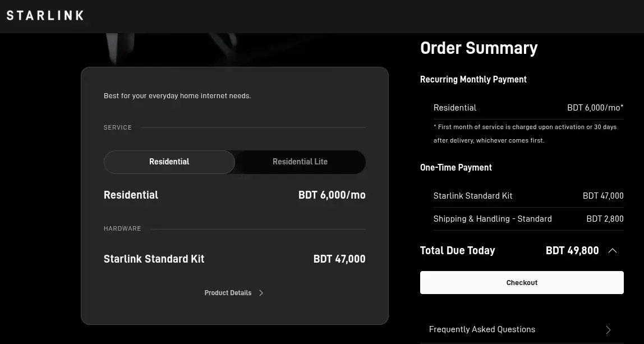Click the One-Time Payment heading
The image size is (644, 344).
click(x=456, y=168)
